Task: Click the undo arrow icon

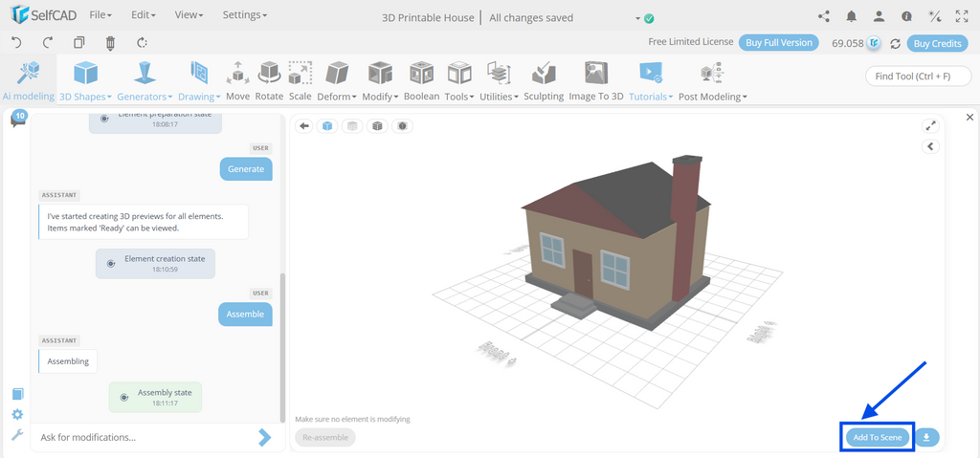Action: point(17,42)
